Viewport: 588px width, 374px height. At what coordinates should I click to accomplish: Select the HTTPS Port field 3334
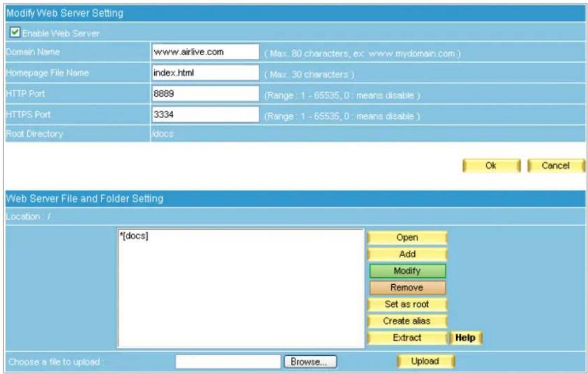(x=205, y=114)
